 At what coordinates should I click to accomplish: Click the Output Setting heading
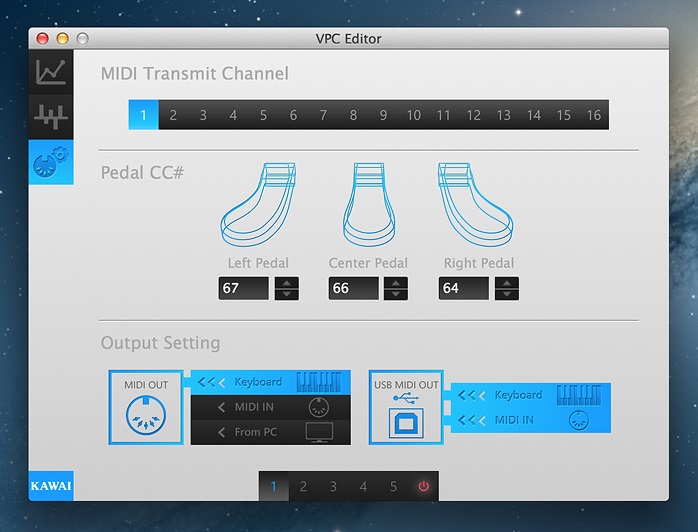pyautogui.click(x=161, y=343)
